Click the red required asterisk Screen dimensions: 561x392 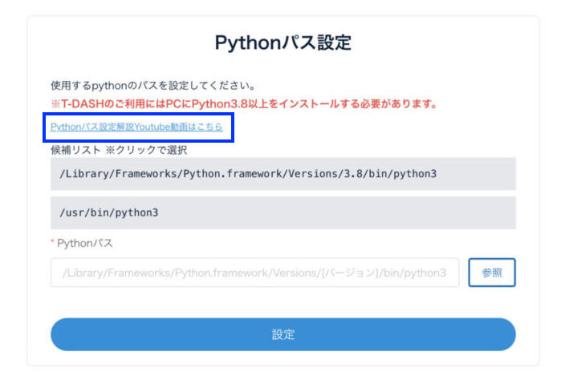[x=53, y=243]
